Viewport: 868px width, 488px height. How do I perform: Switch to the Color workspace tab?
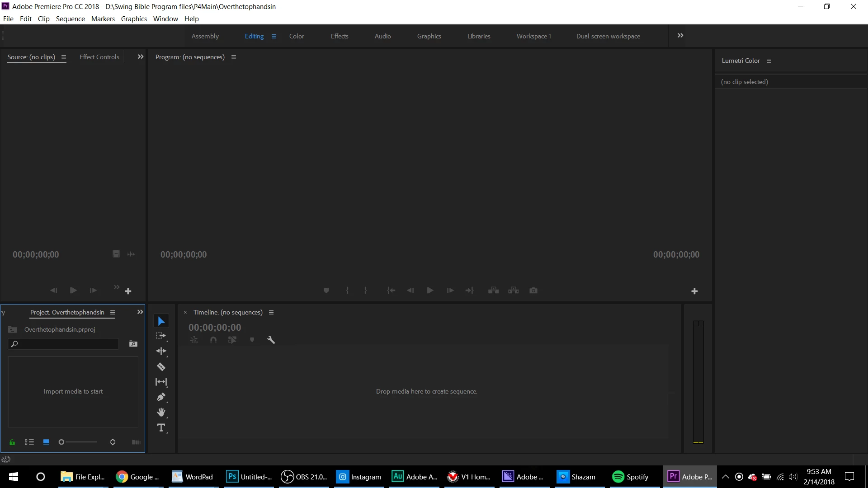coord(297,36)
